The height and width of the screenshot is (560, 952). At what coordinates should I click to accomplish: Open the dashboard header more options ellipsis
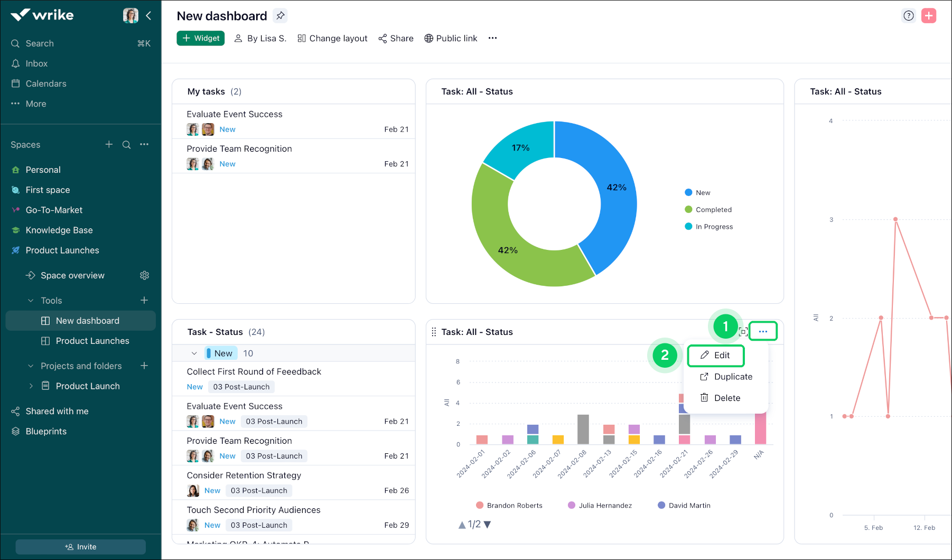click(492, 38)
